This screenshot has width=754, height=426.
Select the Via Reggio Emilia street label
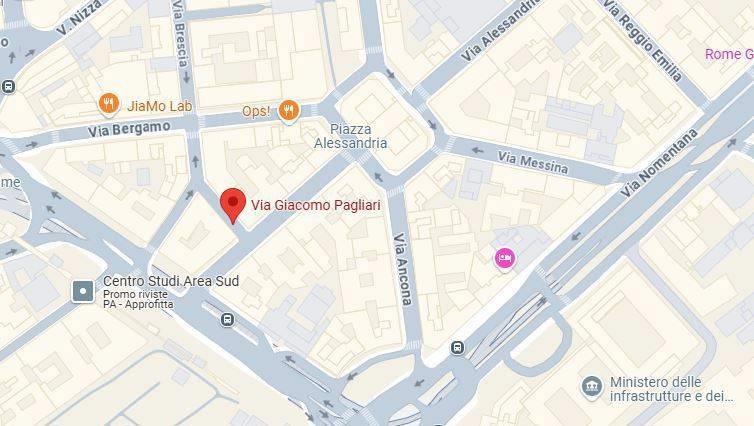tap(641, 40)
